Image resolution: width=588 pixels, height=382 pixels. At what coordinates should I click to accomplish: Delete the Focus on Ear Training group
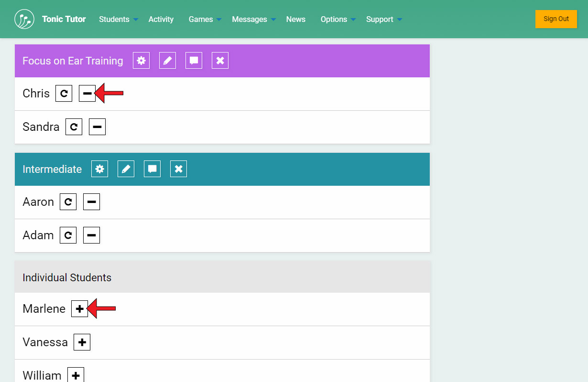tap(220, 61)
